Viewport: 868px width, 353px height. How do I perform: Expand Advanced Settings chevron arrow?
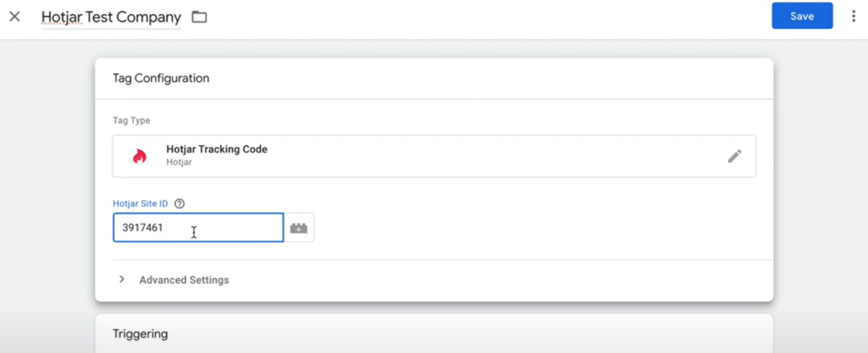click(122, 279)
